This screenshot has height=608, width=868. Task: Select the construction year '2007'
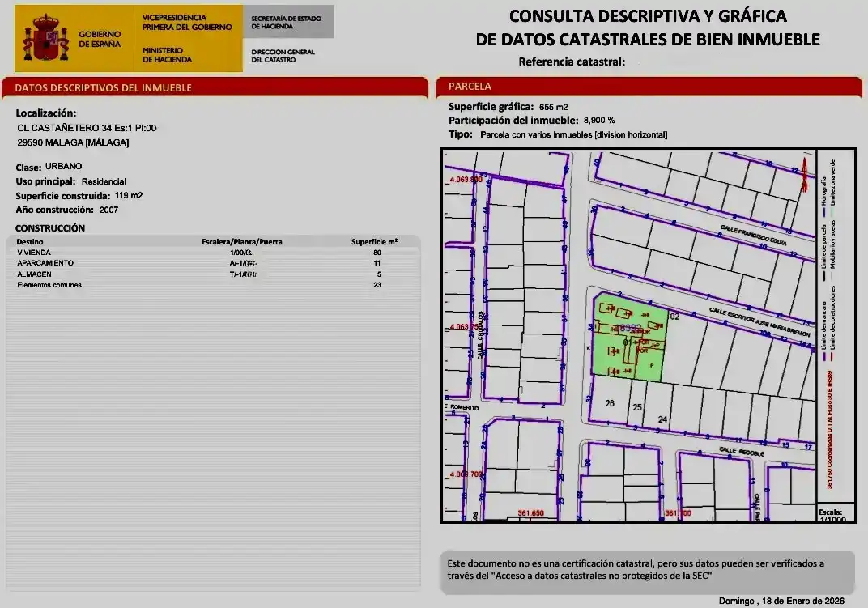click(x=108, y=210)
